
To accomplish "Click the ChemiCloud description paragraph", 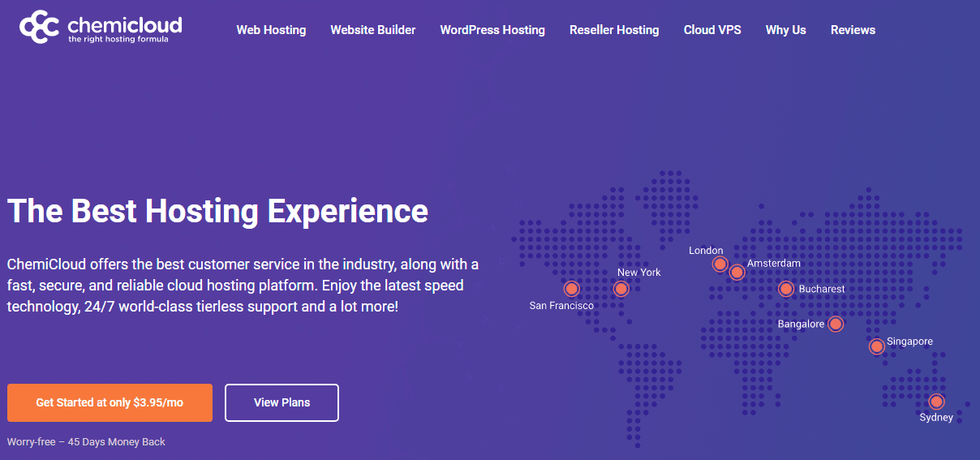I will coord(243,286).
